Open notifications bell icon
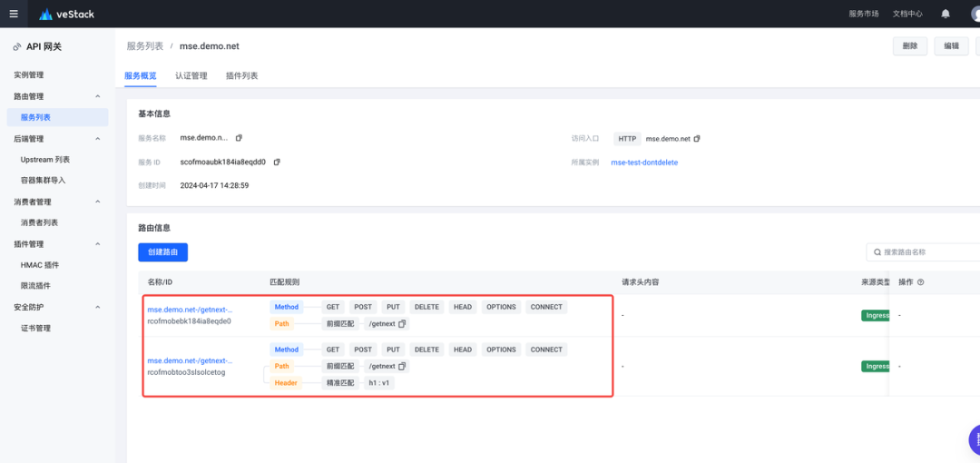The height and width of the screenshot is (463, 980). 946,14
